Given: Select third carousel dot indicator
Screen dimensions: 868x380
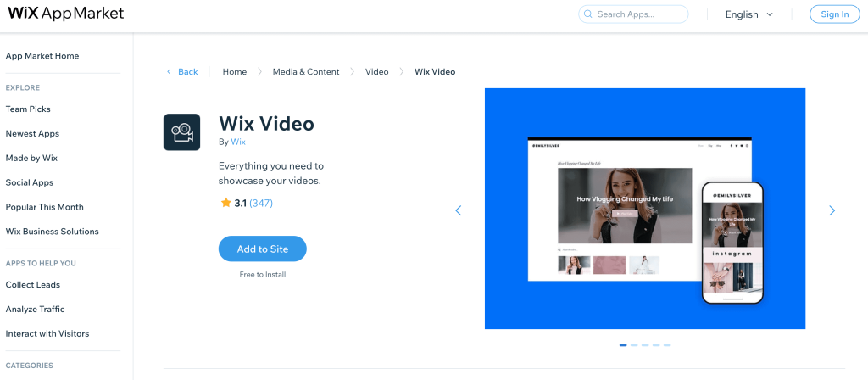Looking at the screenshot, I should pos(645,345).
